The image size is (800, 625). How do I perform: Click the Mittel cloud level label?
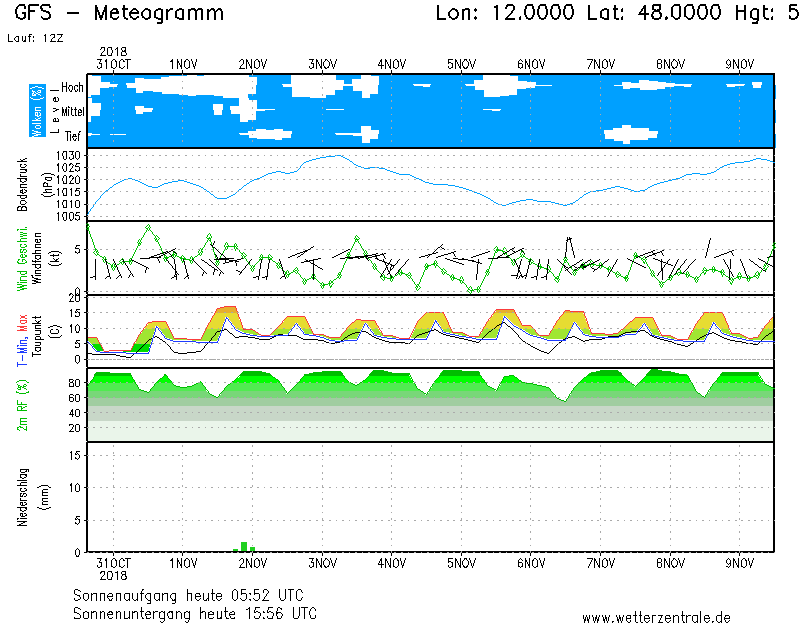[73, 112]
